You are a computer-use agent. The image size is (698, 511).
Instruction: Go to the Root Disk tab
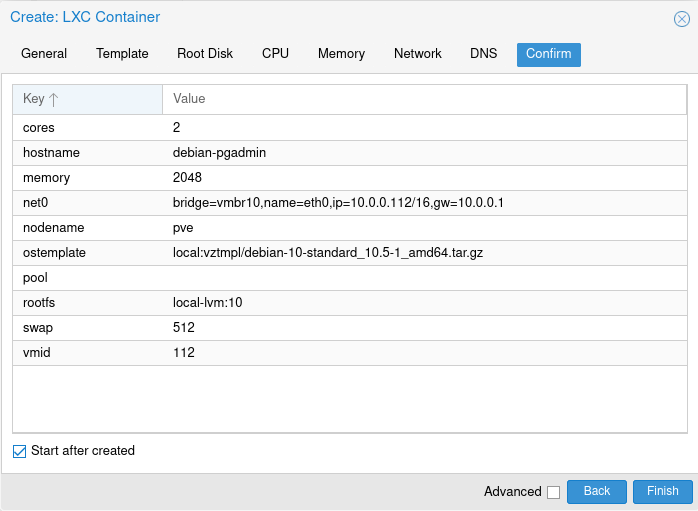point(205,54)
